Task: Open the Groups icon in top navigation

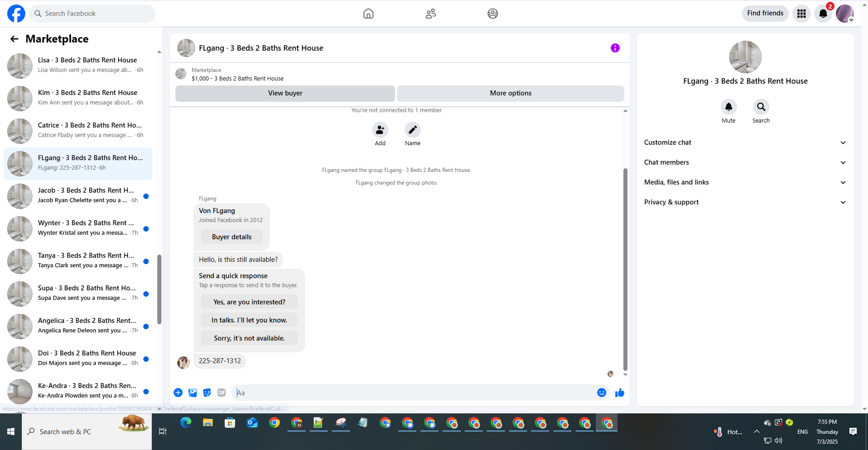Action: 493,14
